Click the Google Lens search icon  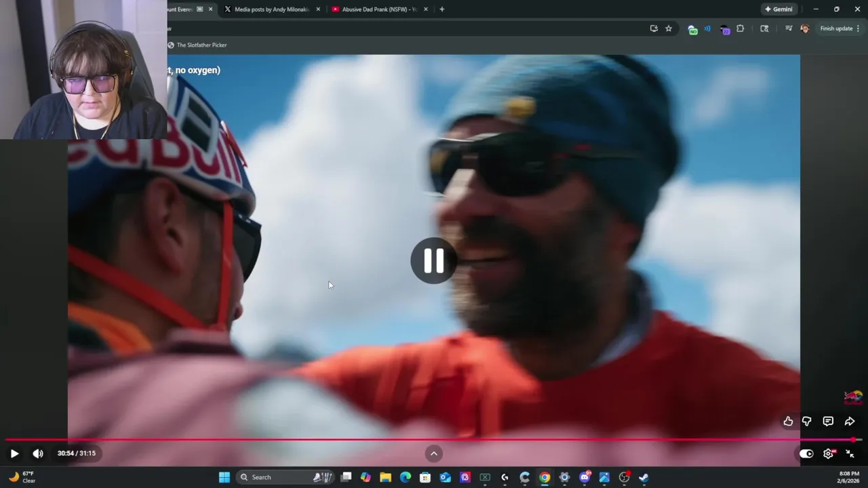tap(764, 28)
